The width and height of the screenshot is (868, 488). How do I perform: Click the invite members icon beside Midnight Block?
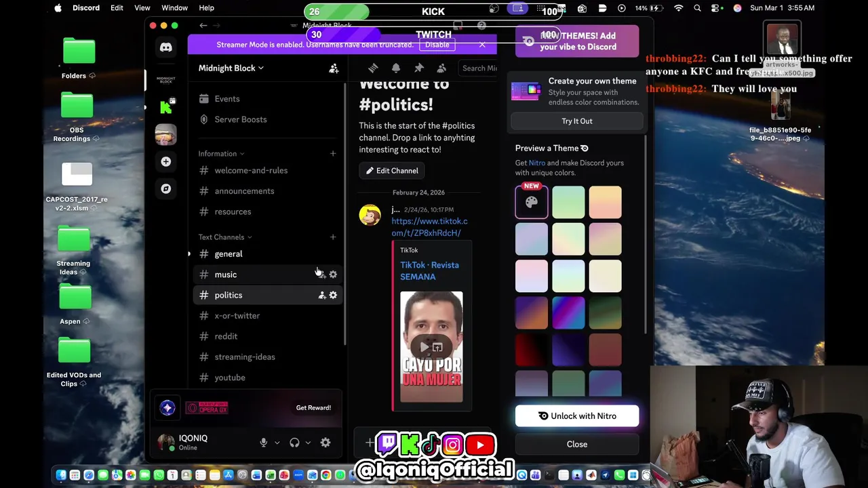click(334, 68)
